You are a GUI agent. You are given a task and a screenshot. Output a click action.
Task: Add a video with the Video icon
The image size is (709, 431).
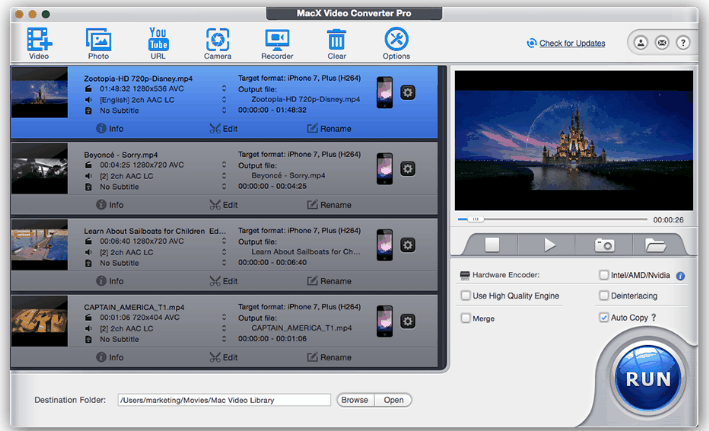click(39, 43)
